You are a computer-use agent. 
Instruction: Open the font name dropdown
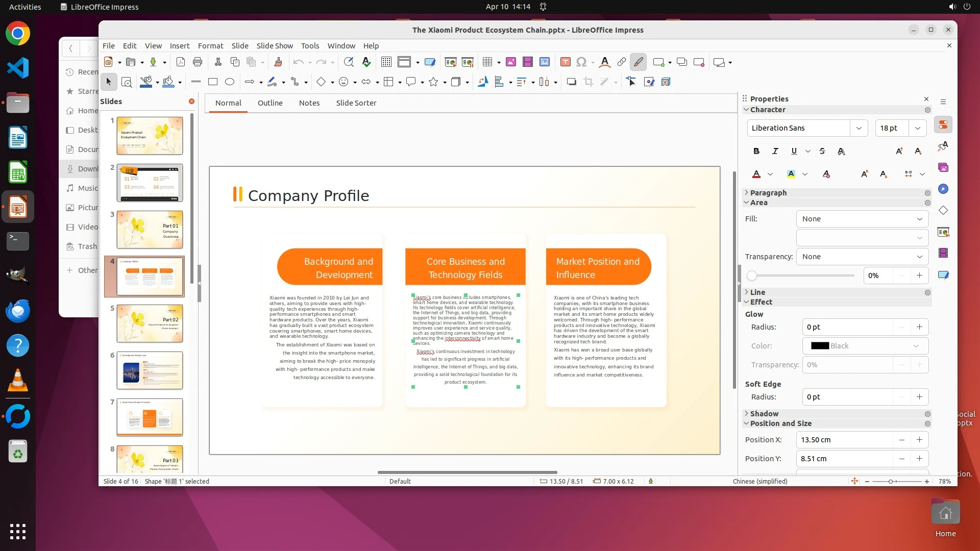click(859, 128)
